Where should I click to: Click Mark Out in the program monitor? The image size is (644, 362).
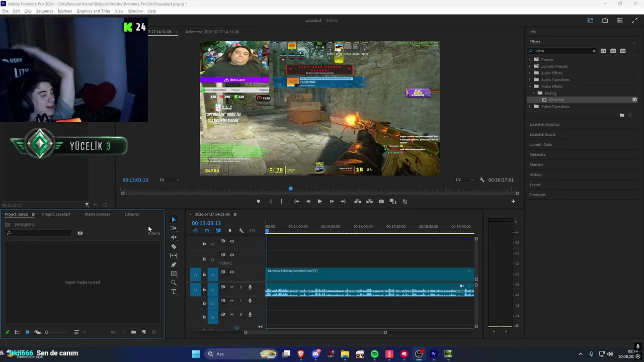pyautogui.click(x=281, y=201)
